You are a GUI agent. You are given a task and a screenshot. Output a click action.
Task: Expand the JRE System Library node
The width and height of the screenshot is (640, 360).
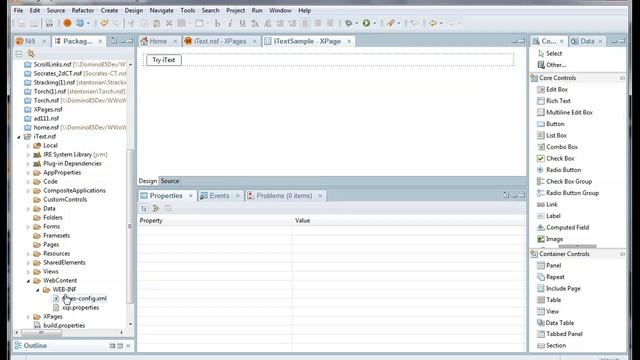coord(28,155)
